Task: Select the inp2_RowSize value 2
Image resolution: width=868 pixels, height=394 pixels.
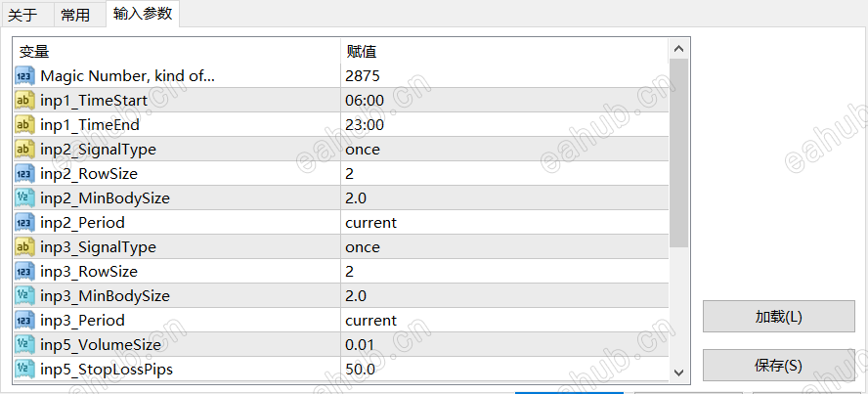Action: coord(349,174)
